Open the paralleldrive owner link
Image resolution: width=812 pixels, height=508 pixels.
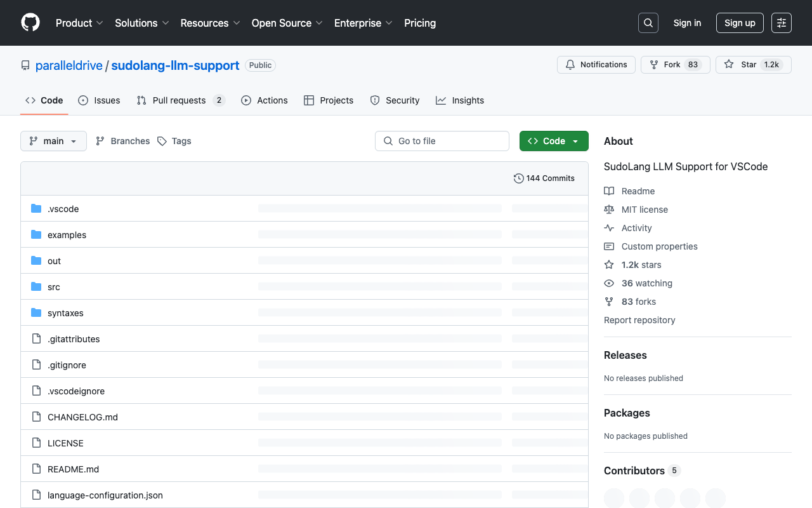(69, 65)
